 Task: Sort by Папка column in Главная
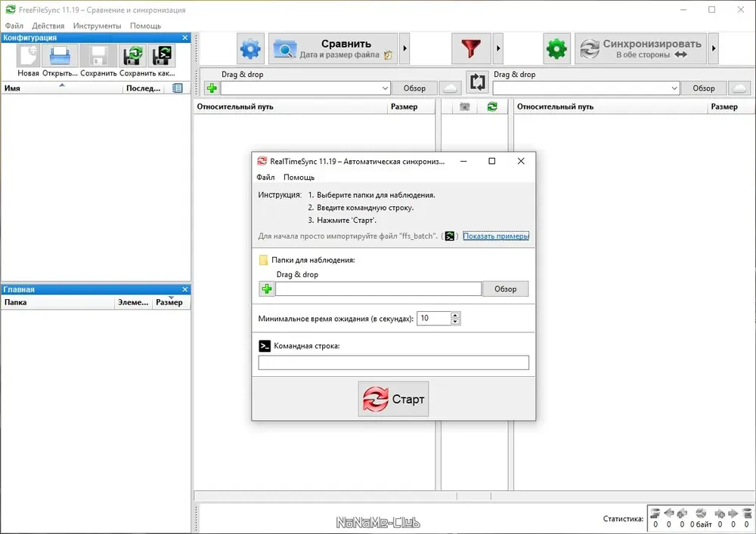(x=58, y=302)
